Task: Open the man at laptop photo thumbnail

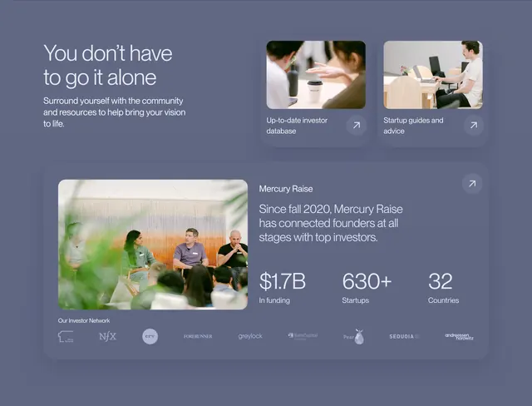Action: coord(433,75)
